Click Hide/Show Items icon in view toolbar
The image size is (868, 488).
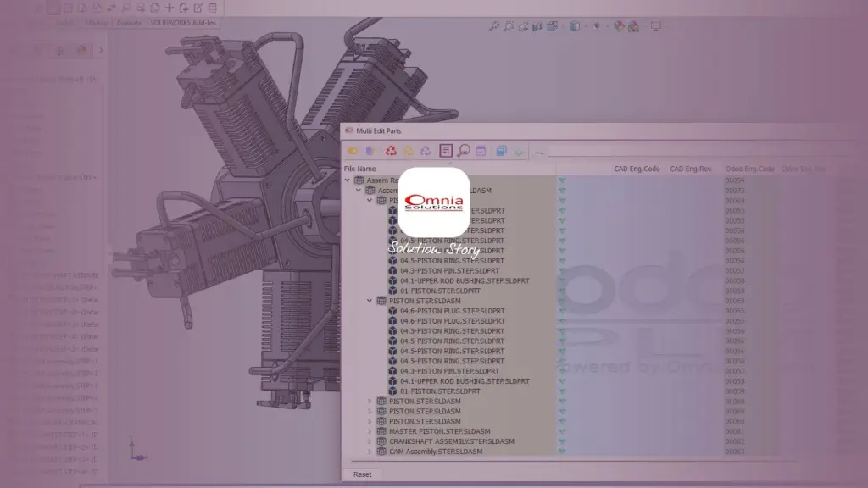[596, 26]
